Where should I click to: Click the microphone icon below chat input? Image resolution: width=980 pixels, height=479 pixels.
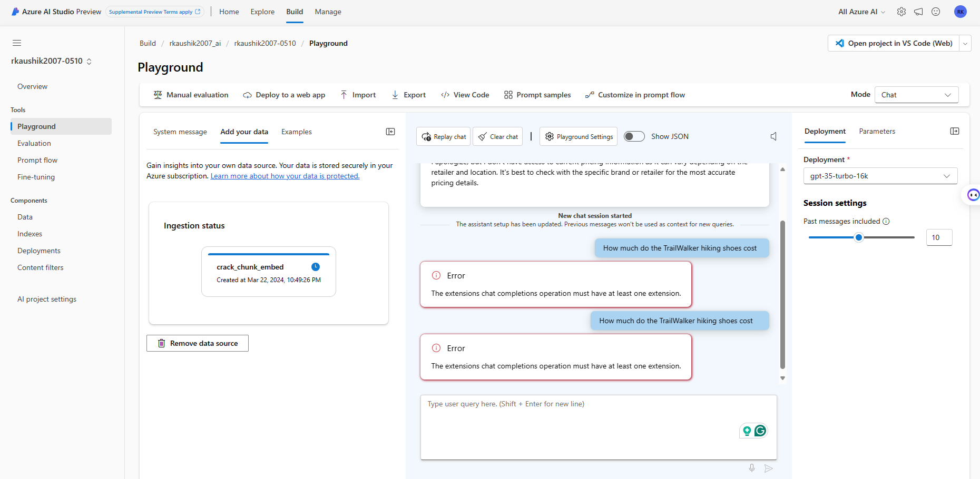(x=752, y=468)
